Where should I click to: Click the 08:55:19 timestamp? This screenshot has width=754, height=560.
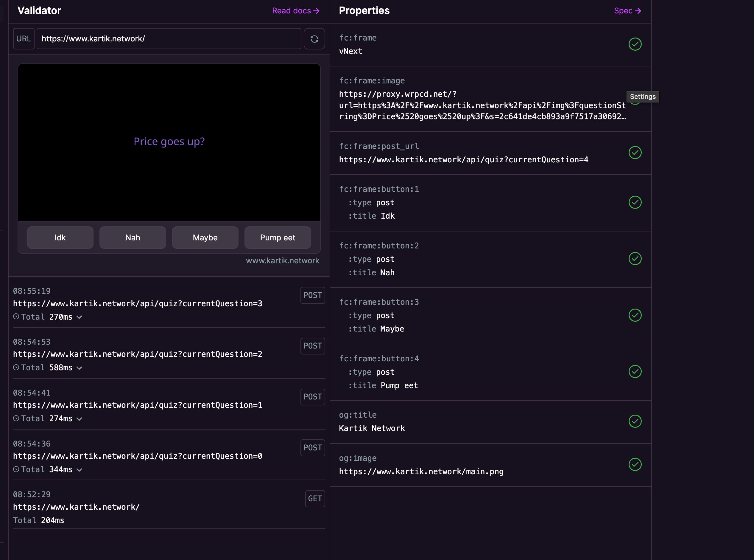tap(32, 291)
